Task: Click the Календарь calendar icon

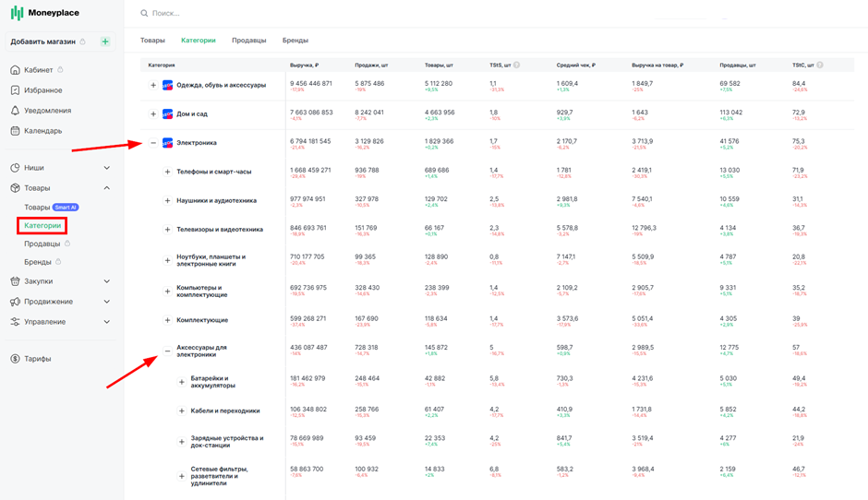Action: (x=15, y=130)
